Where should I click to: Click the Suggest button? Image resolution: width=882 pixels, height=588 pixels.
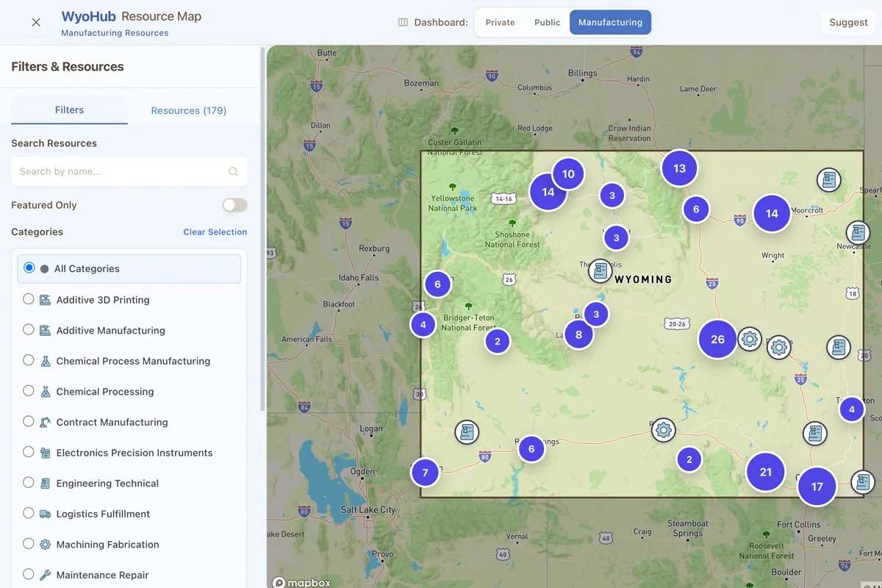pos(847,22)
